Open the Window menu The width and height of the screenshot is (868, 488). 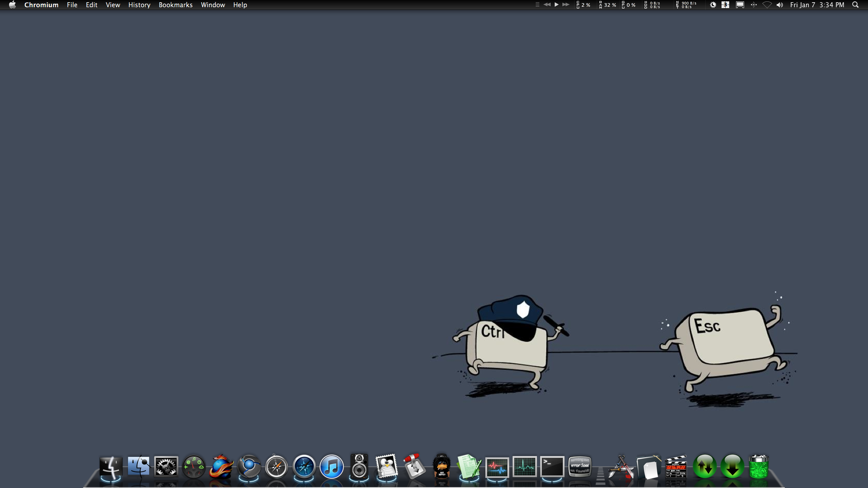click(213, 5)
